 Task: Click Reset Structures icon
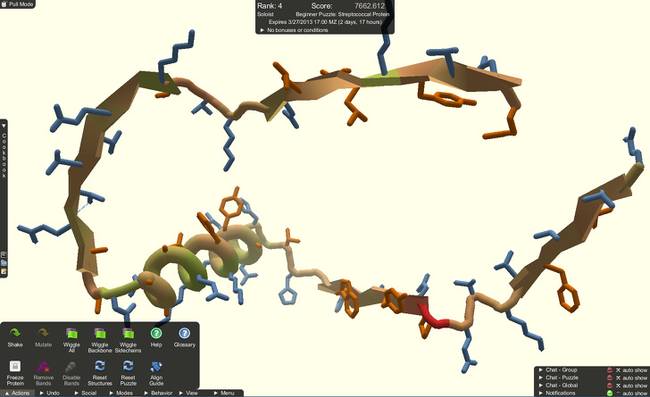pyautogui.click(x=99, y=372)
